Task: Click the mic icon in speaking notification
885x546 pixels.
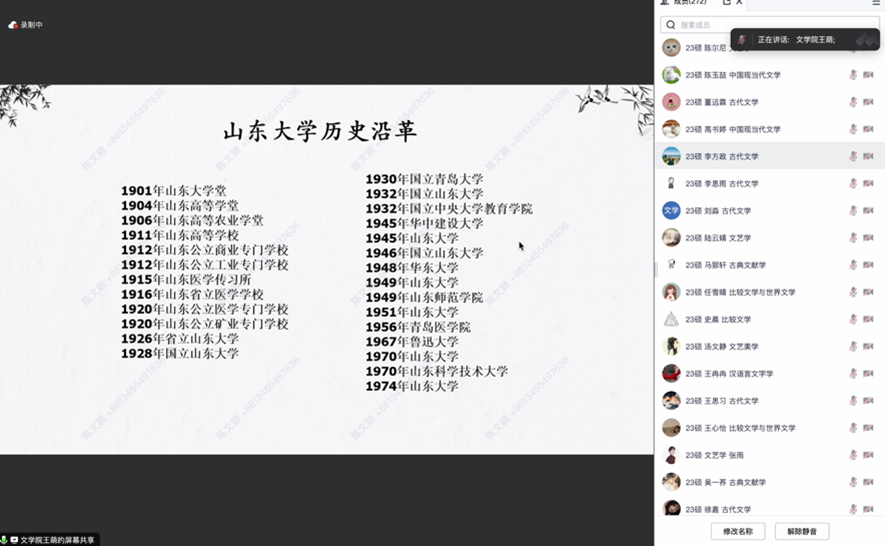Action: coord(742,40)
